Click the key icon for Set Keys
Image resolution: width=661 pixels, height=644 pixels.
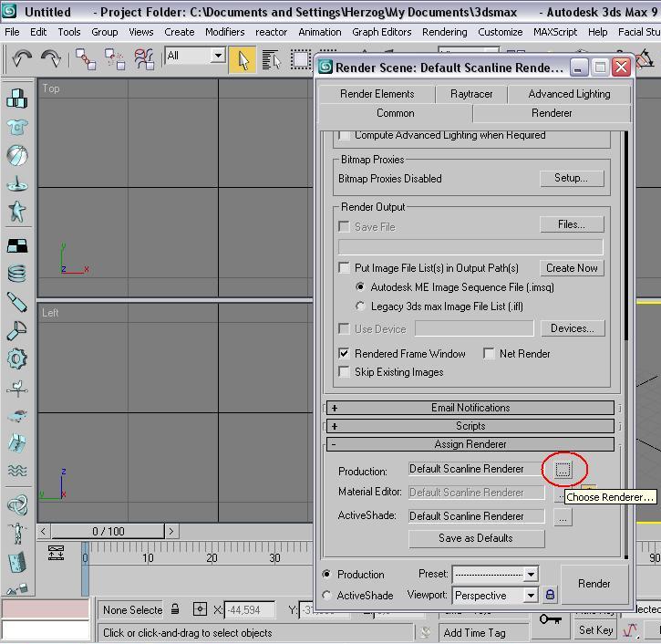coord(551,619)
